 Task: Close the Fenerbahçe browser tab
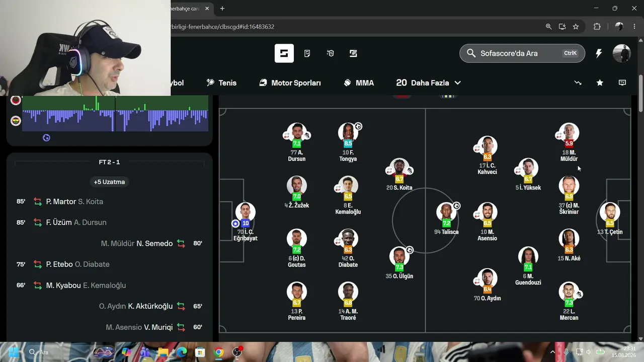pyautogui.click(x=208, y=9)
